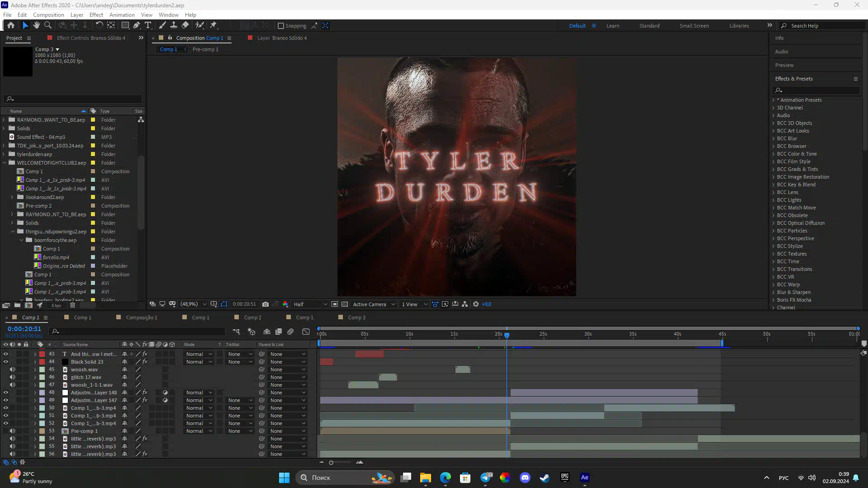
Task: Select the Puppet Pin tool
Action: 214,25
